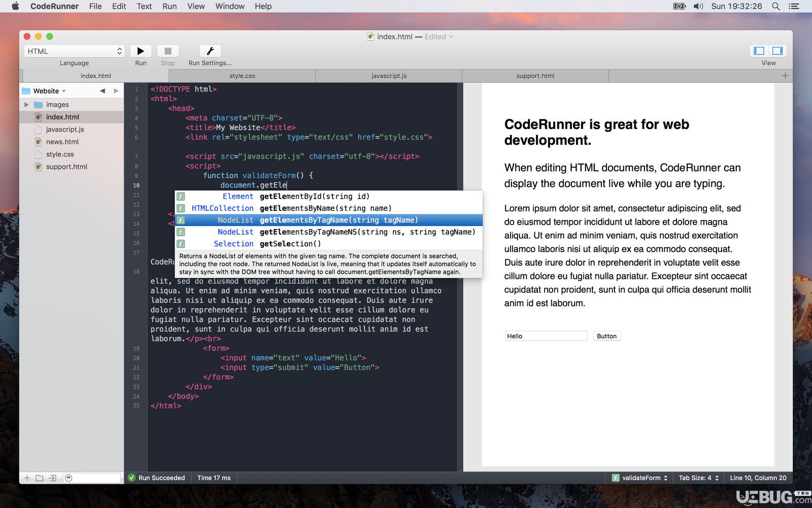812x508 pixels.
Task: Toggle the right panel view icon
Action: point(777,51)
